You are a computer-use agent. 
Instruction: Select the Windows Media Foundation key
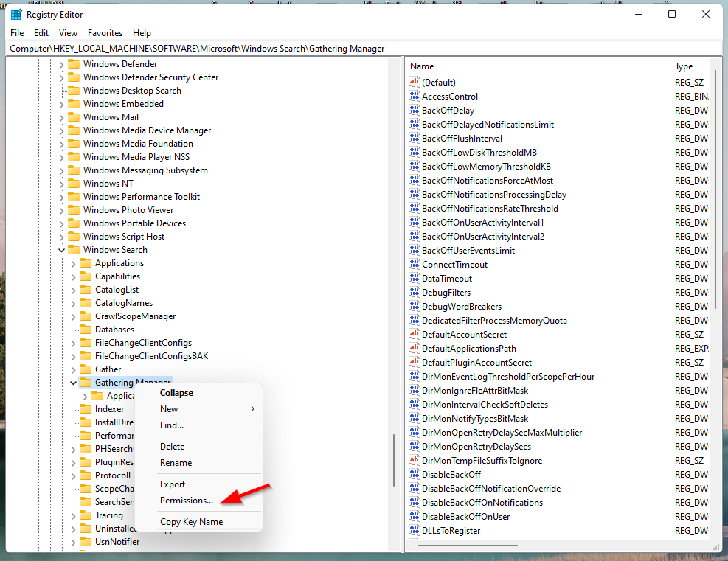click(138, 144)
